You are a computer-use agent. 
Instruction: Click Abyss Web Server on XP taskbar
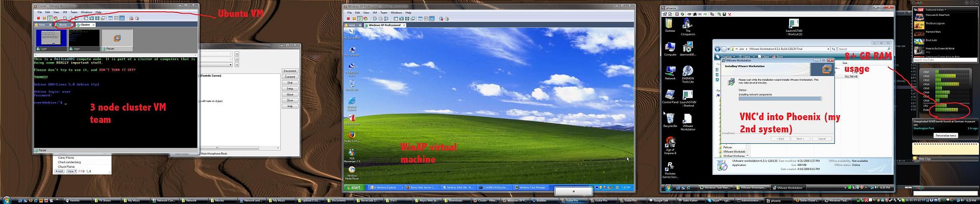(422, 188)
